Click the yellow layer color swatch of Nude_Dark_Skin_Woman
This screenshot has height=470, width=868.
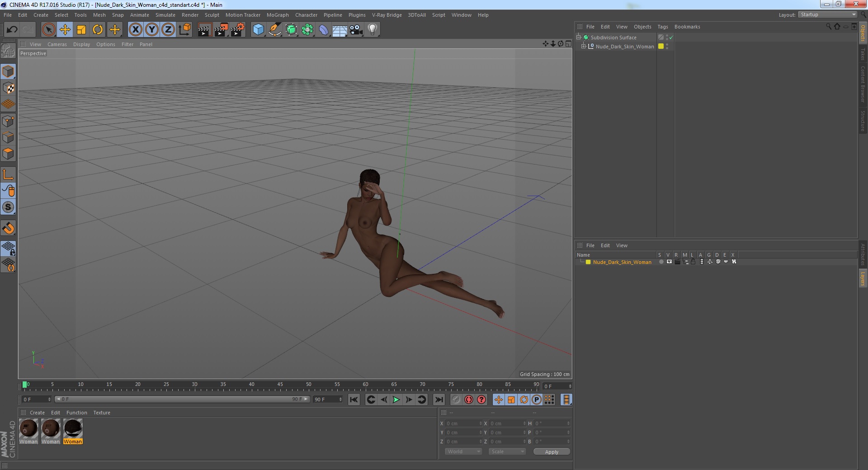[588, 262]
